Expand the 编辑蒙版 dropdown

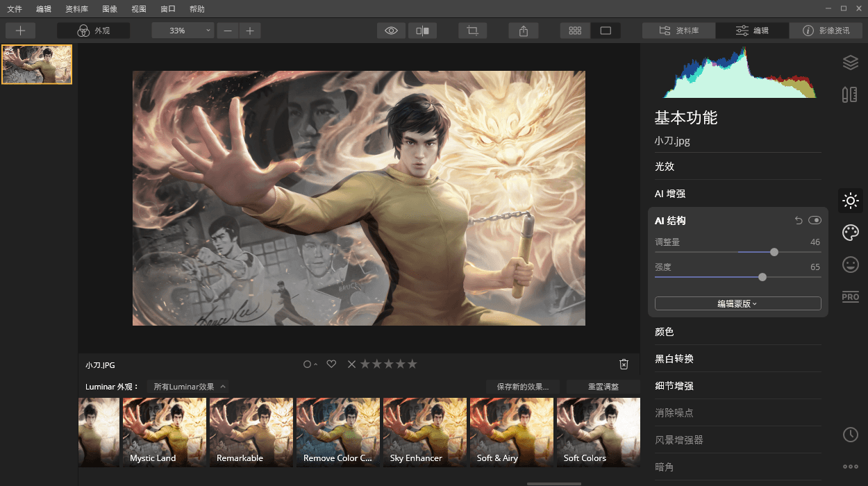click(x=737, y=303)
